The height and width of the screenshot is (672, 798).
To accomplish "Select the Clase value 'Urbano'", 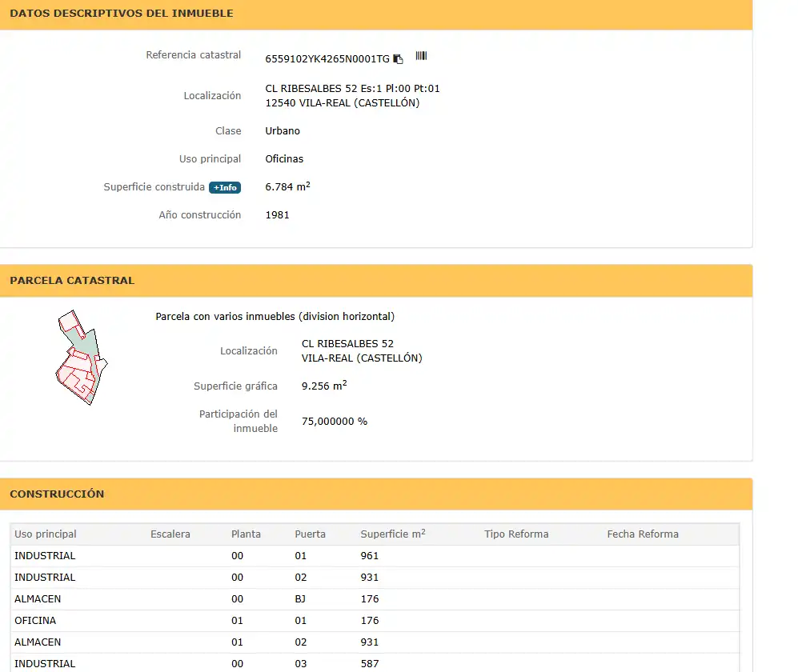I will [283, 130].
